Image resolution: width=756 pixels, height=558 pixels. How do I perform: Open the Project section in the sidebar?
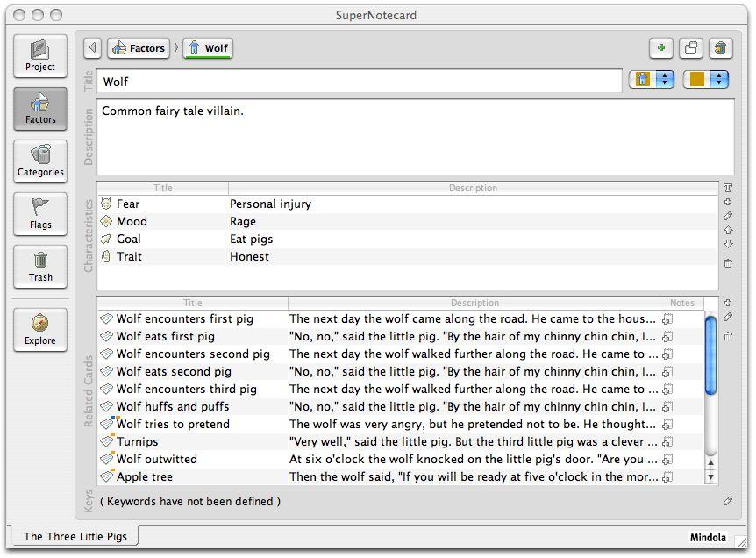point(40,56)
